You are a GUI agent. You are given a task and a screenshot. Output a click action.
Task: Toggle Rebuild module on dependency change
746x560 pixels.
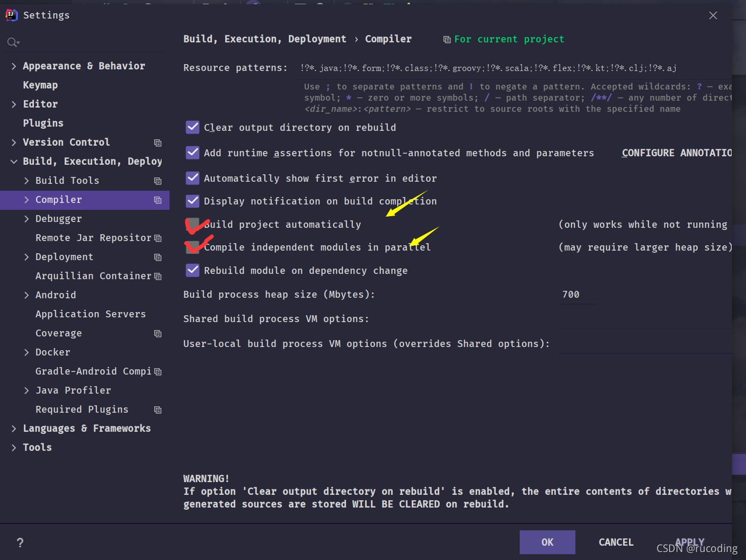[193, 270]
